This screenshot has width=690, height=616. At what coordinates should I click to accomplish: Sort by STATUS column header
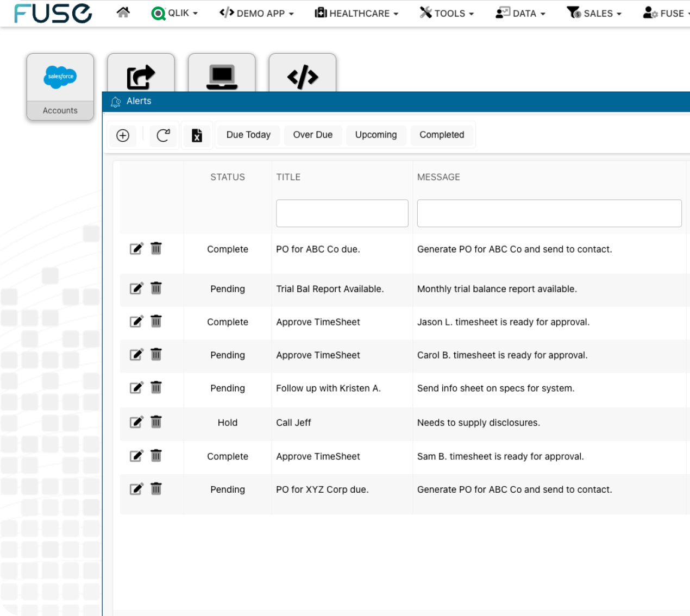point(228,177)
